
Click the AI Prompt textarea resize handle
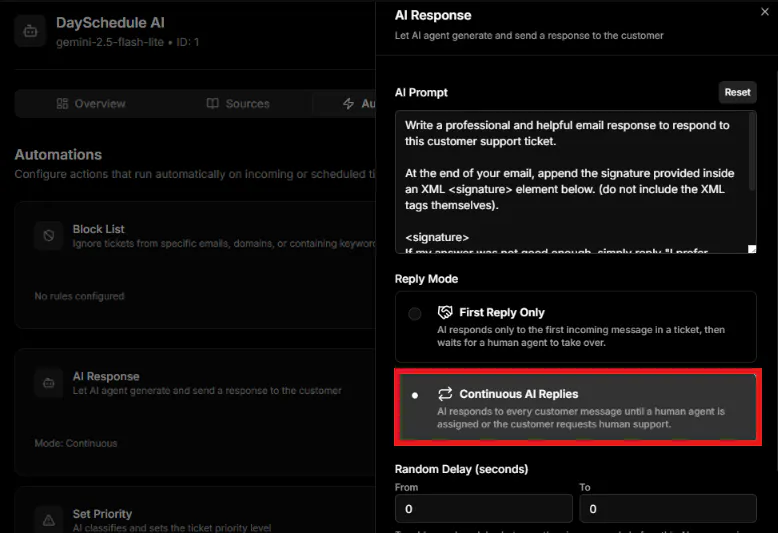(752, 249)
